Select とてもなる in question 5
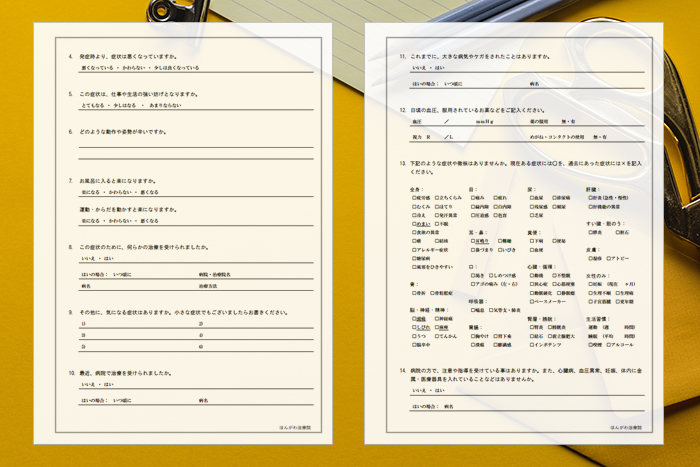Image resolution: width=700 pixels, height=467 pixels. point(93,103)
